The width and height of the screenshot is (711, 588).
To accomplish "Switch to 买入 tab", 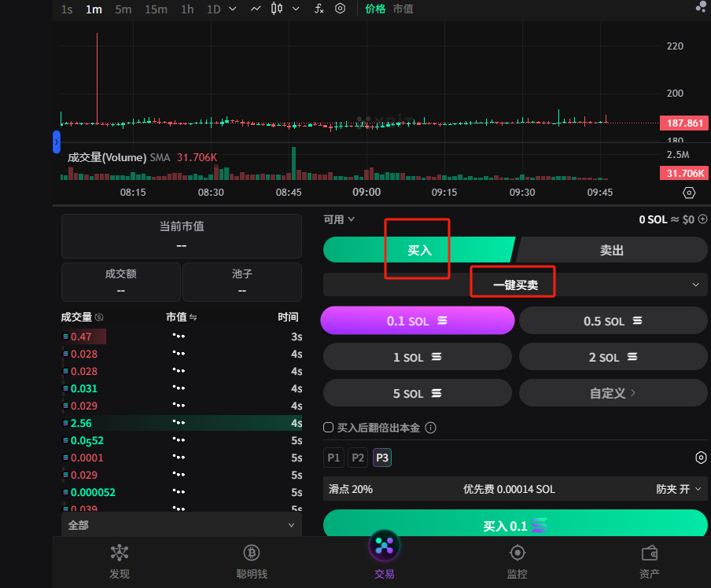I will point(419,250).
